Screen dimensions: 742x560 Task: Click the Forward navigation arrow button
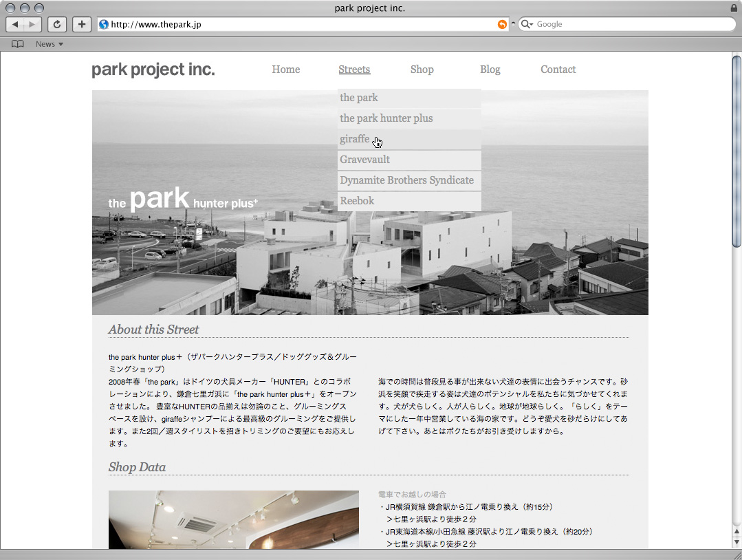coord(32,24)
